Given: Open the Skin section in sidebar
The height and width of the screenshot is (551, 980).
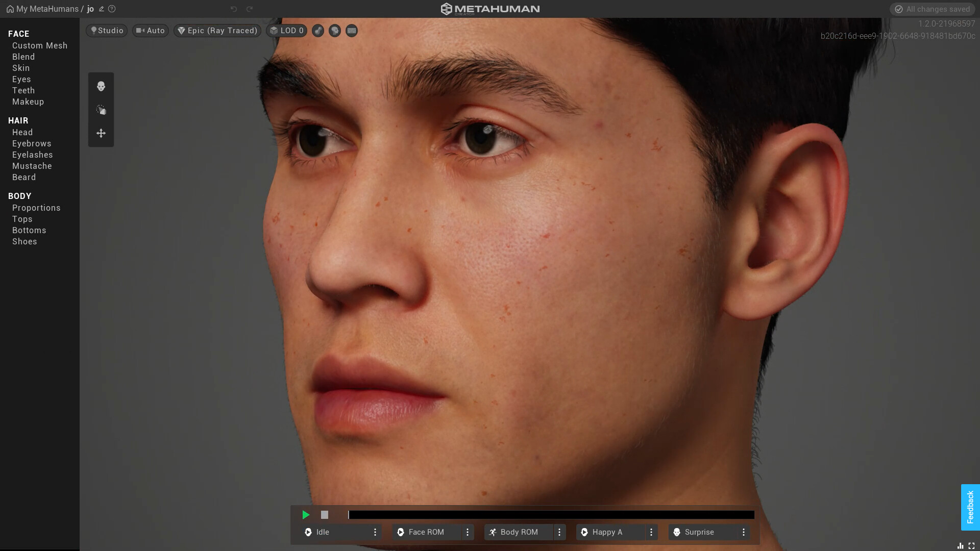Looking at the screenshot, I should click(21, 68).
